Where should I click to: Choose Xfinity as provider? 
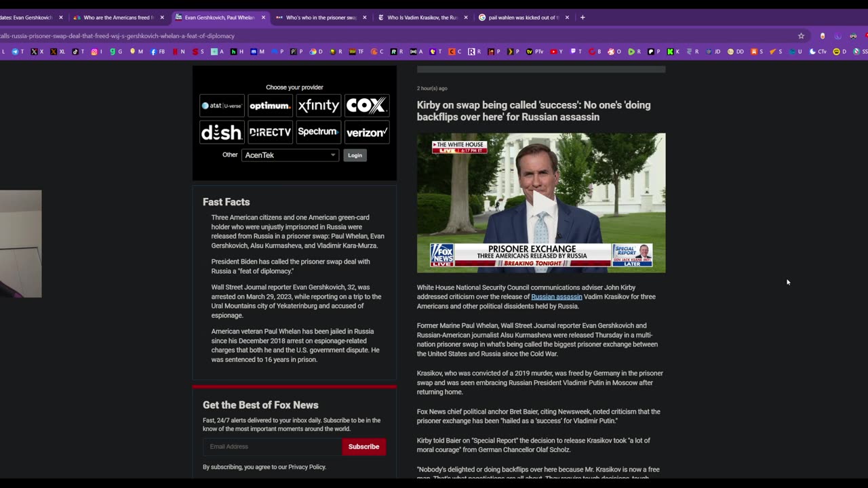coord(318,106)
